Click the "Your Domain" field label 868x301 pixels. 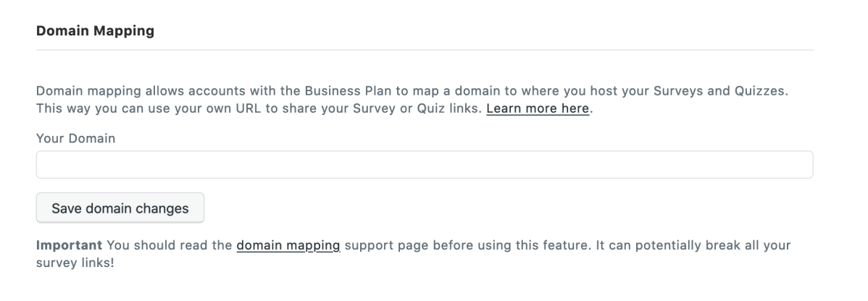pyautogui.click(x=75, y=138)
